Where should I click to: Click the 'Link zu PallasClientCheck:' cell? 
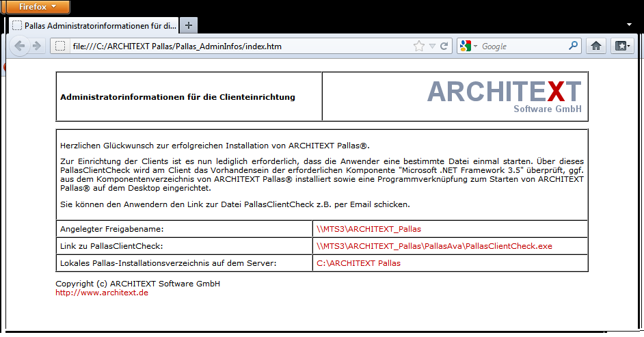[185, 246]
